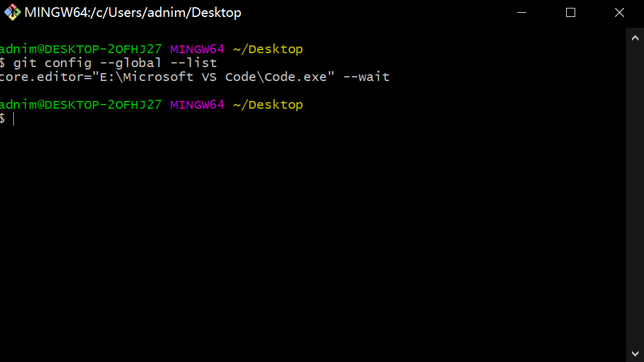The width and height of the screenshot is (644, 362).
Task: Place the cursor at the current $ prompt
Action: tap(13, 119)
